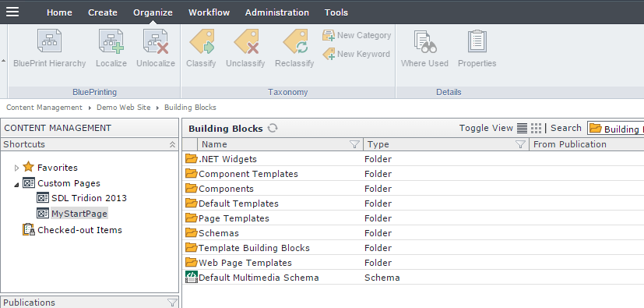Click the Custom Pages icon

(x=29, y=183)
